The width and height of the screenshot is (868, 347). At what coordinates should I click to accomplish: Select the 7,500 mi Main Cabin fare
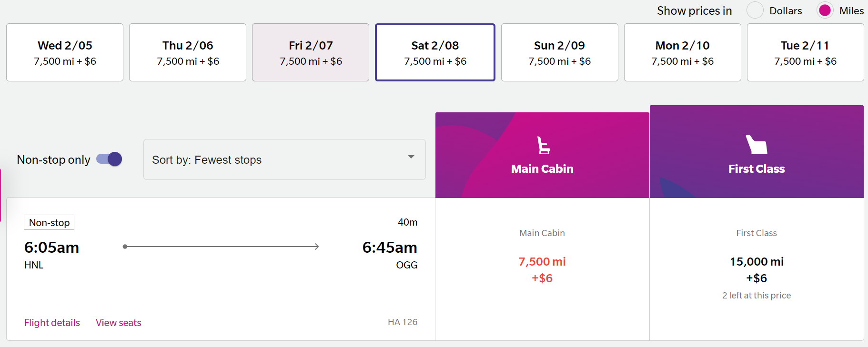542,269
